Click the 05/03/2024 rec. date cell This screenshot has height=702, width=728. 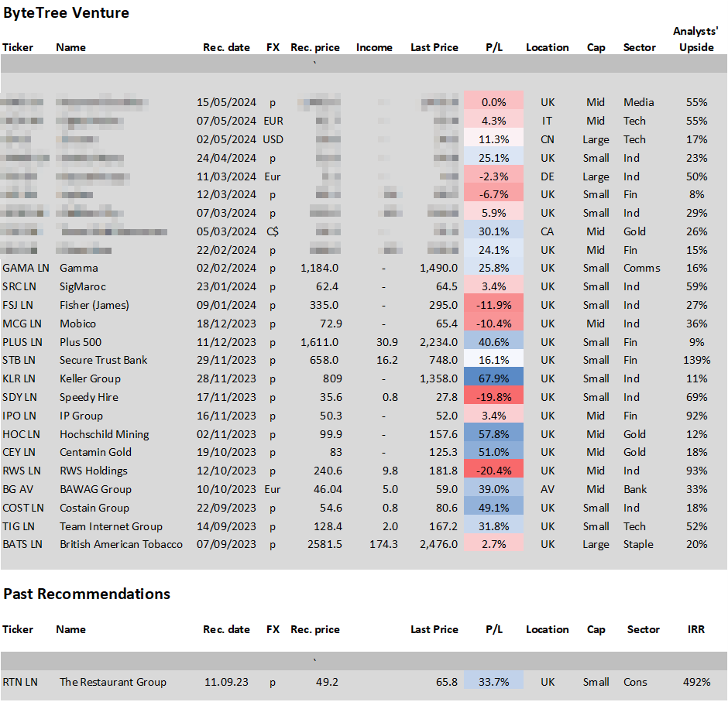tap(226, 231)
